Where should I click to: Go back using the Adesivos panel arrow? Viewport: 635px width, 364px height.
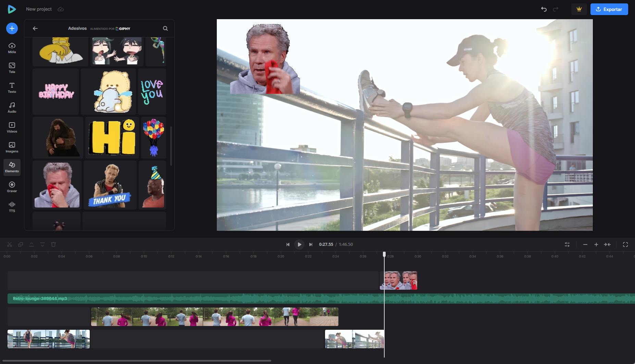[35, 28]
